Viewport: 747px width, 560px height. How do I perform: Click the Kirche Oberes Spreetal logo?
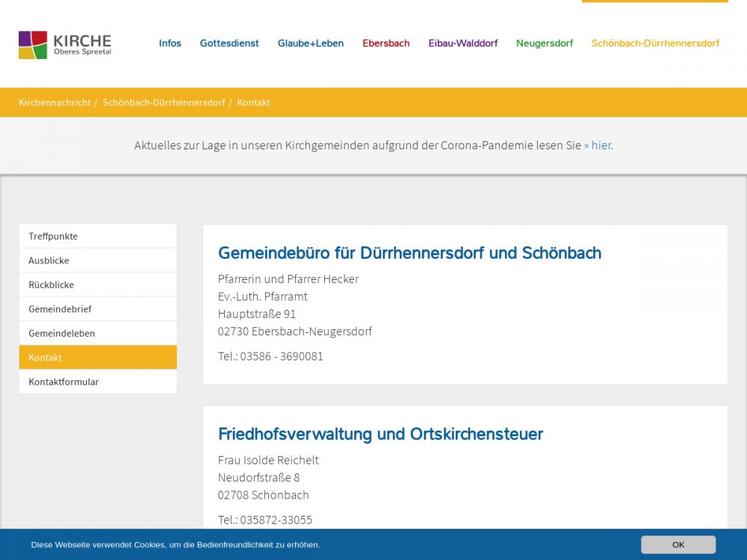click(x=65, y=45)
